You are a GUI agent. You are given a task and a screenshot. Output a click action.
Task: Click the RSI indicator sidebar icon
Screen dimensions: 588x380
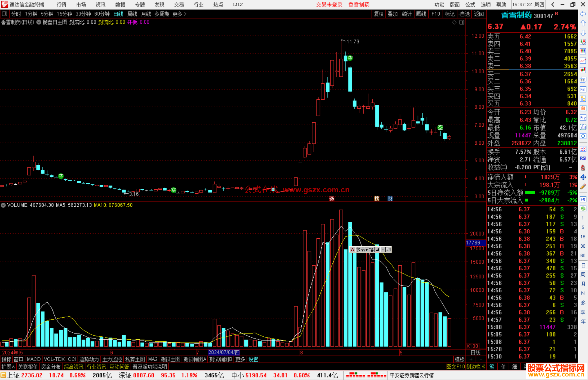coord(583,158)
